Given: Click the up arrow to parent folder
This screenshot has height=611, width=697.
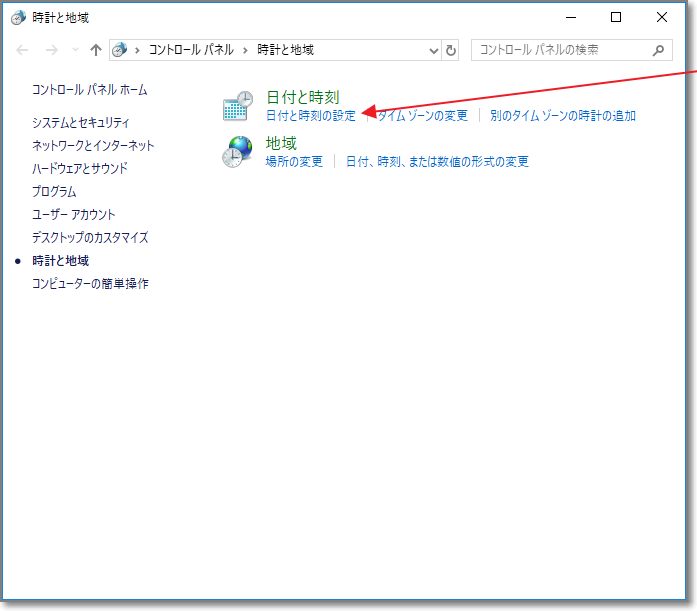Looking at the screenshot, I should (96, 50).
